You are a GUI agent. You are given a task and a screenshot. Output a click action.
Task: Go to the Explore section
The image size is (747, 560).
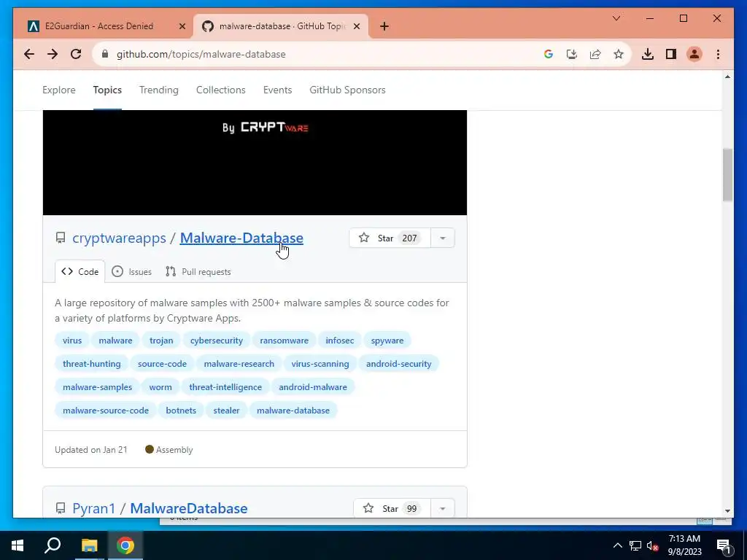click(58, 90)
